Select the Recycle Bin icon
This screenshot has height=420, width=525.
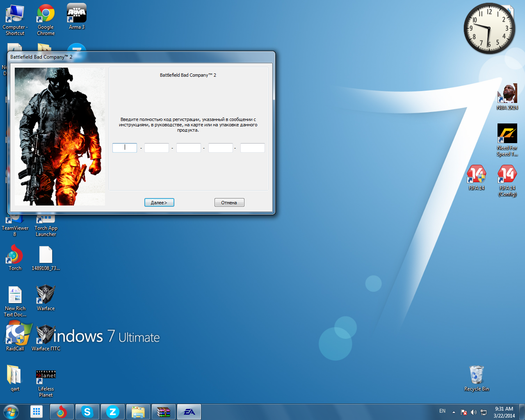tap(477, 378)
